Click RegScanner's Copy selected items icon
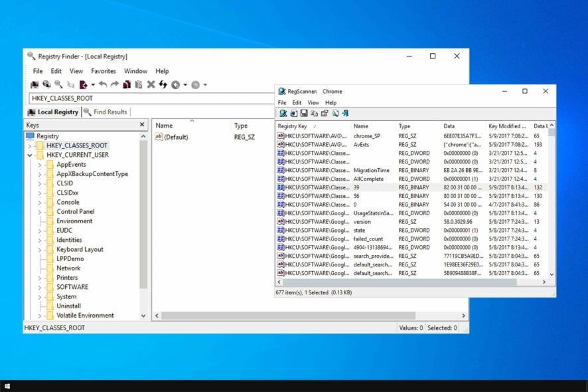Image resolution: width=588 pixels, height=392 pixels. (315, 114)
